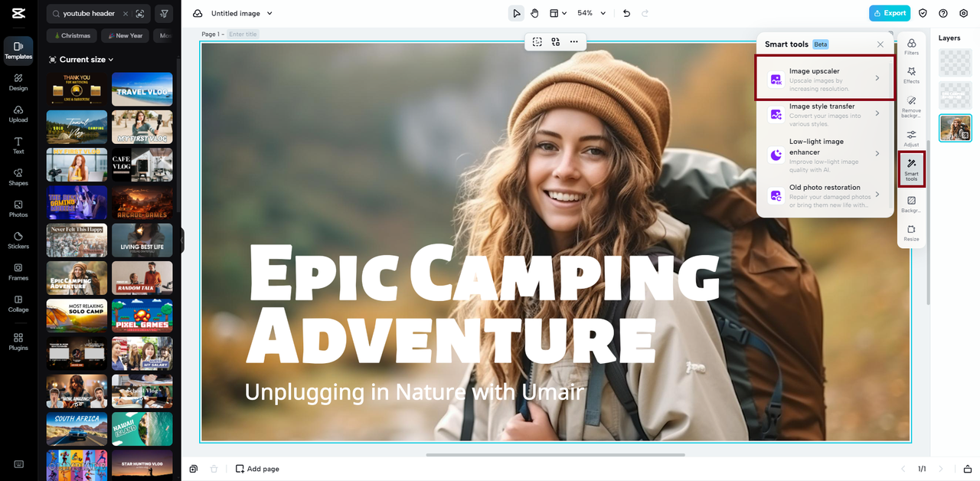Open the Upload sidebar panel
Image resolution: width=980 pixels, height=481 pixels.
click(18, 114)
